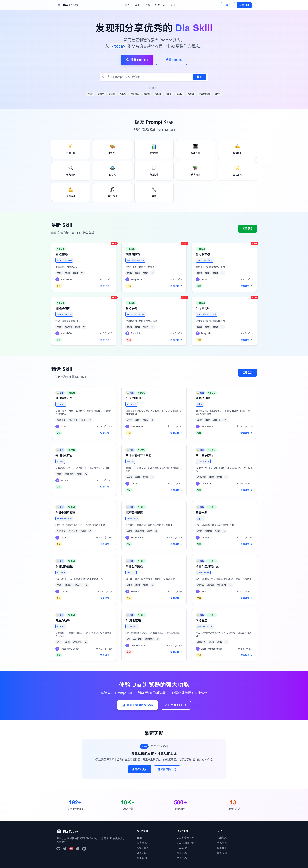Open the 自动化 robot category card
Screen dimensions: 308x868
click(x=112, y=171)
